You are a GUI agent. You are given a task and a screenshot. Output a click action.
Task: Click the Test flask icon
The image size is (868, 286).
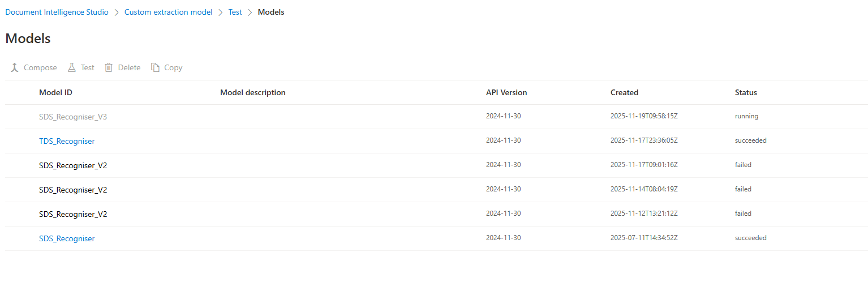(x=71, y=67)
